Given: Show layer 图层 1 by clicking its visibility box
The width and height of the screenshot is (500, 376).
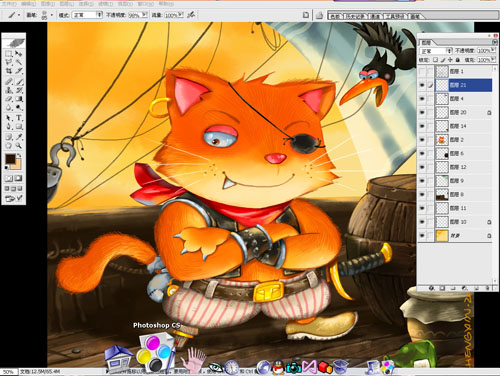Looking at the screenshot, I should coord(422,71).
